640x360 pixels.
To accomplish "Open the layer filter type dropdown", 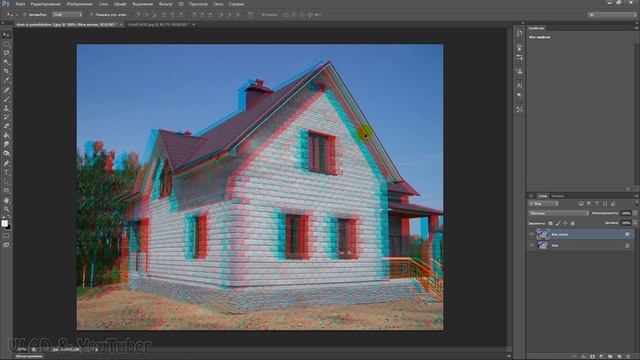I will (543, 203).
